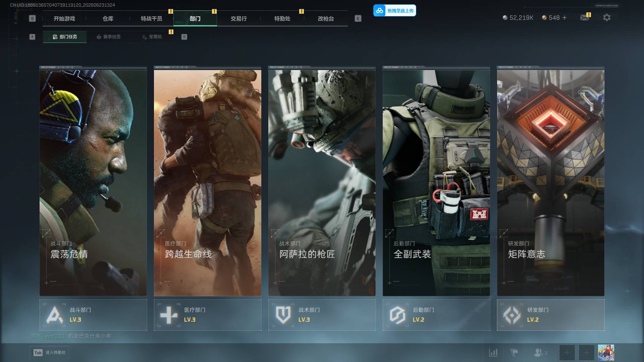Open the statistics bar chart icon
The height and width of the screenshot is (362, 644).
[493, 353]
